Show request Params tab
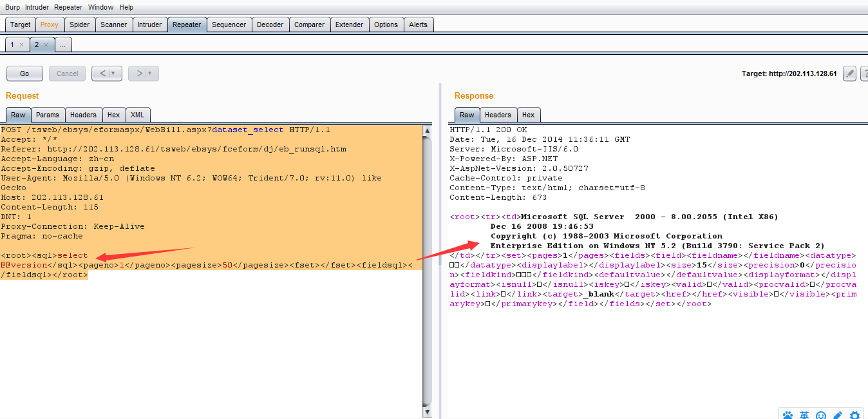The height and width of the screenshot is (419, 868). [x=48, y=115]
